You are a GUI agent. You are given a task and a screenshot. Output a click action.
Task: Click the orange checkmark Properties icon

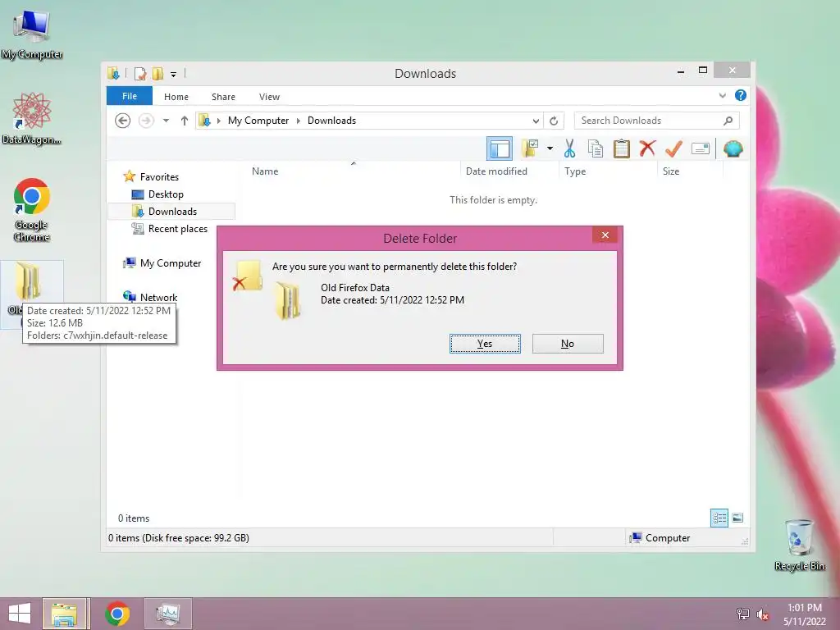click(673, 148)
